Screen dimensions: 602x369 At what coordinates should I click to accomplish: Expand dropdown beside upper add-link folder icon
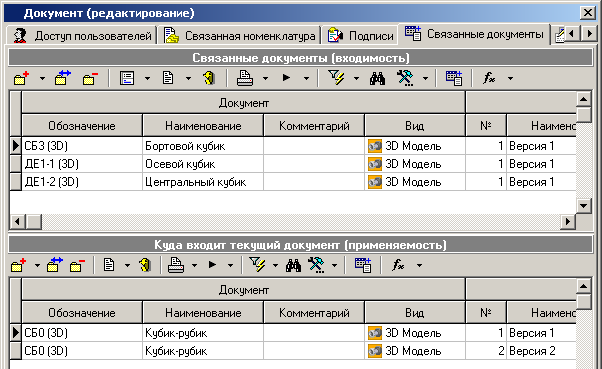click(42, 78)
